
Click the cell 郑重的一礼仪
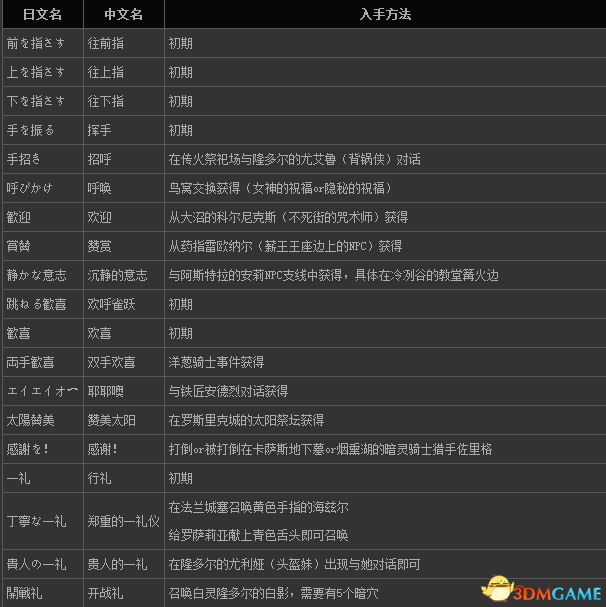[124, 521]
